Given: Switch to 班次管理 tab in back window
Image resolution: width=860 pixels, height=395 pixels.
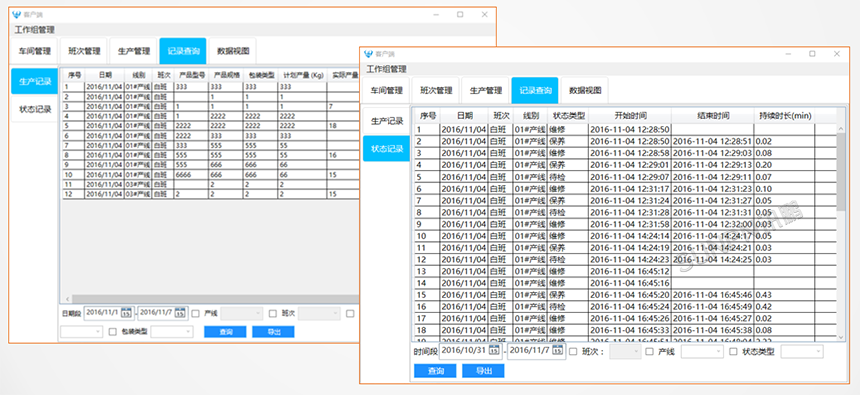Looking at the screenshot, I should click(x=84, y=51).
